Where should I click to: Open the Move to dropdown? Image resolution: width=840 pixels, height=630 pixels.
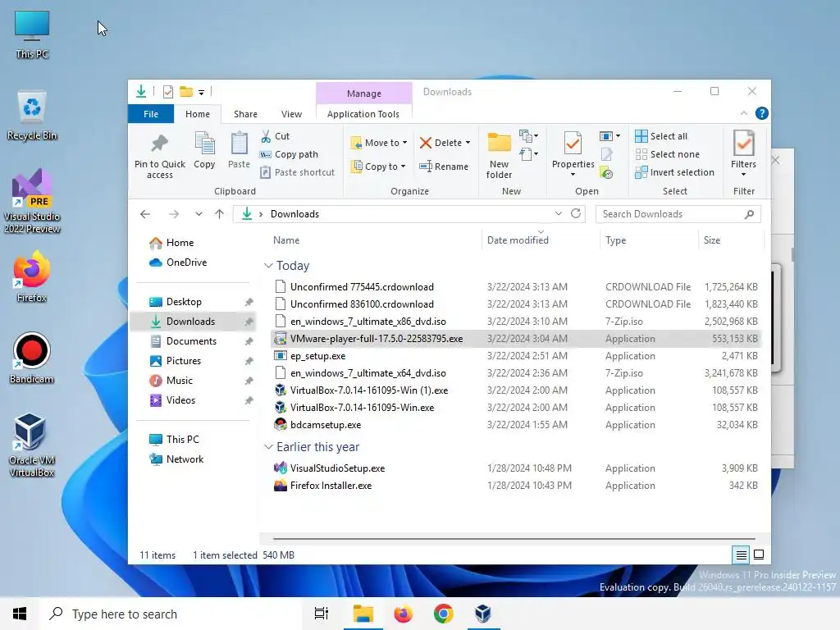(x=379, y=143)
